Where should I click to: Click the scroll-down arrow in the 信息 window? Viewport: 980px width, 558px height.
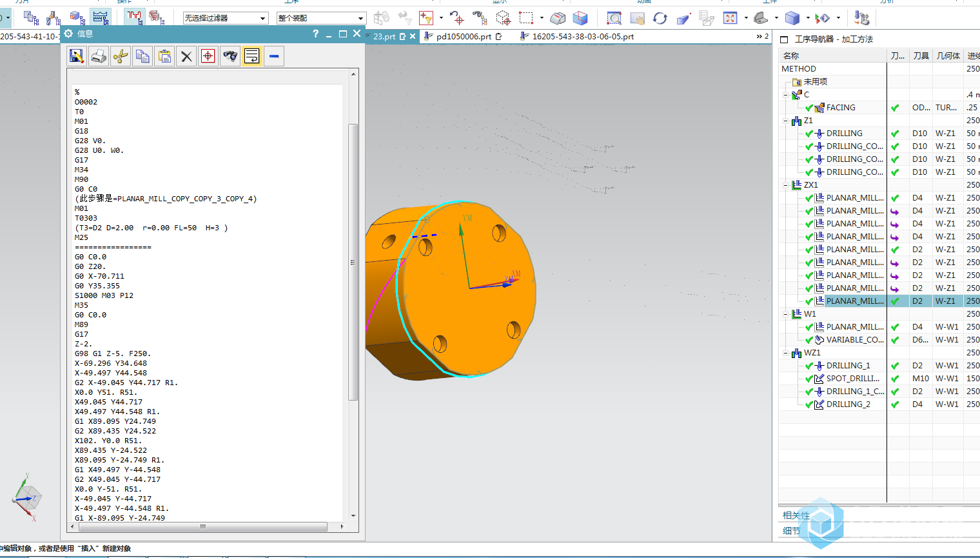(353, 516)
